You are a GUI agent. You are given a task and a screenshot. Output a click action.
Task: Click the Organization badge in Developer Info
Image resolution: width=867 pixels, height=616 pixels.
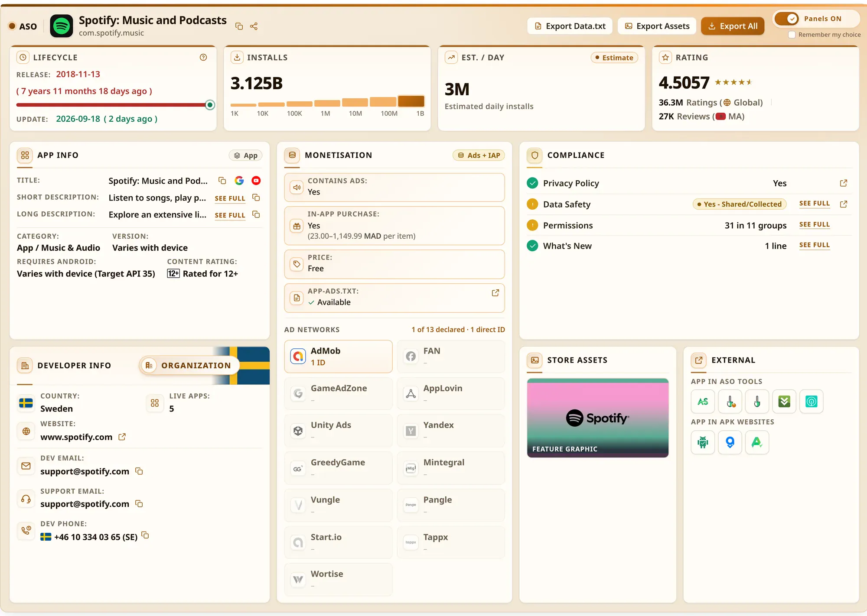(189, 365)
